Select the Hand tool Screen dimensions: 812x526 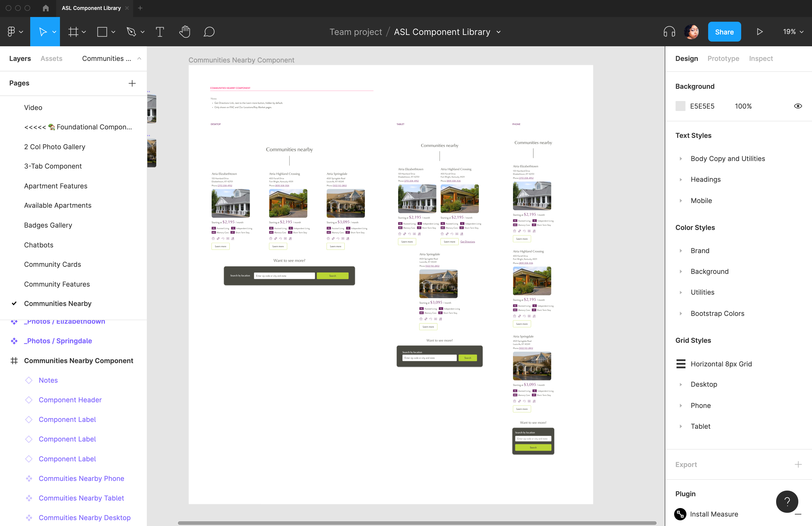click(x=185, y=32)
